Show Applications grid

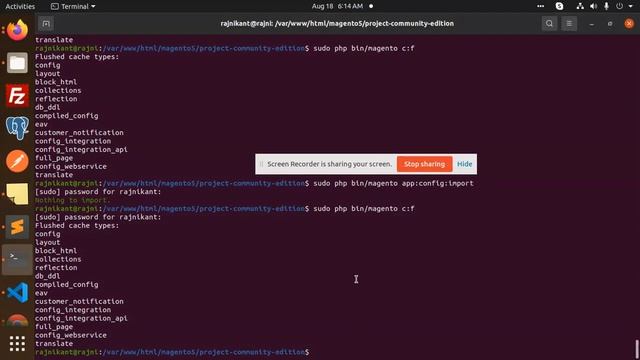pyautogui.click(x=17, y=343)
